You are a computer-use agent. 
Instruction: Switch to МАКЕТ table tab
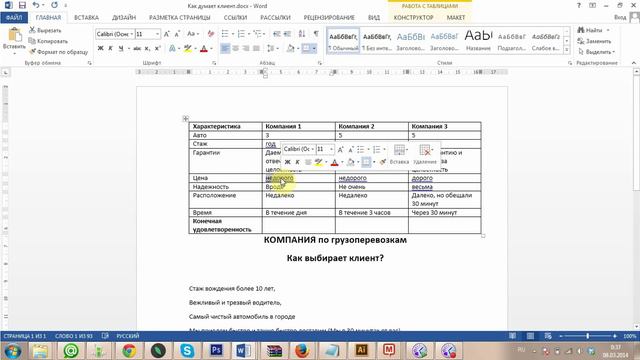click(x=456, y=18)
